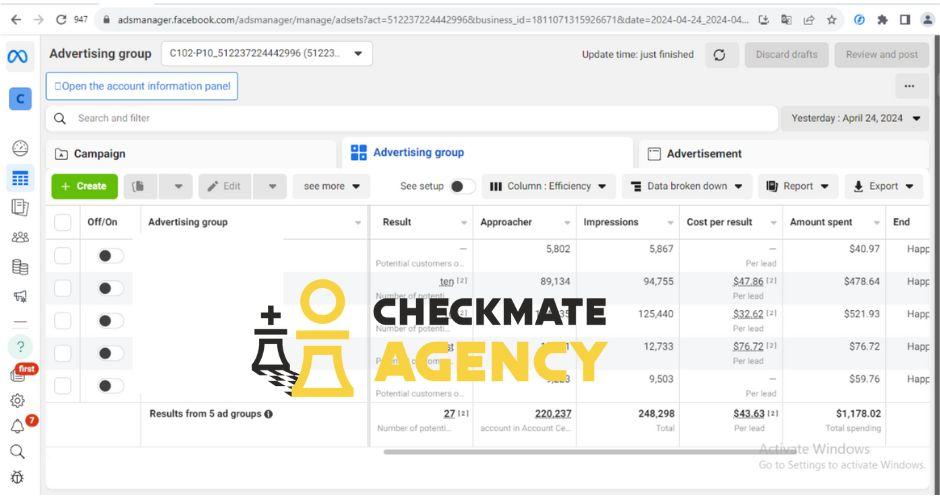This screenshot has width=940, height=502.
Task: Expand the duplicate button dropdown arrow
Action: pos(178,187)
